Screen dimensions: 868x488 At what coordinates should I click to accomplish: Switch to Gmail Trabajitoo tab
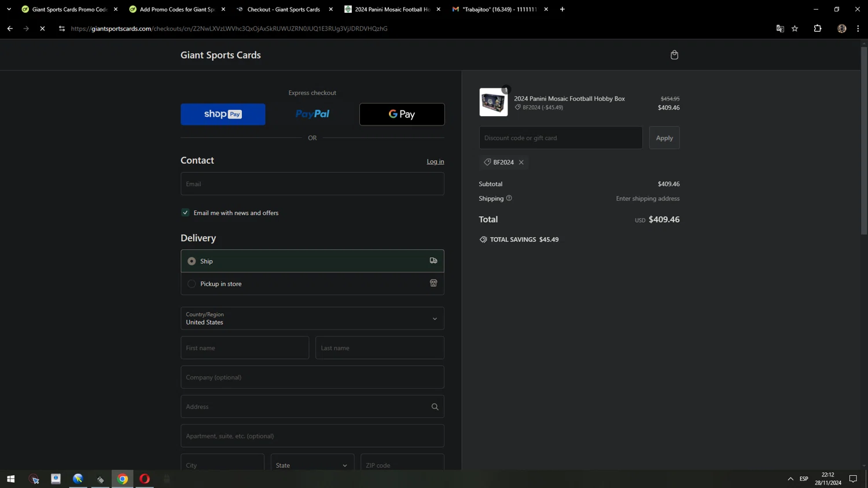499,9
